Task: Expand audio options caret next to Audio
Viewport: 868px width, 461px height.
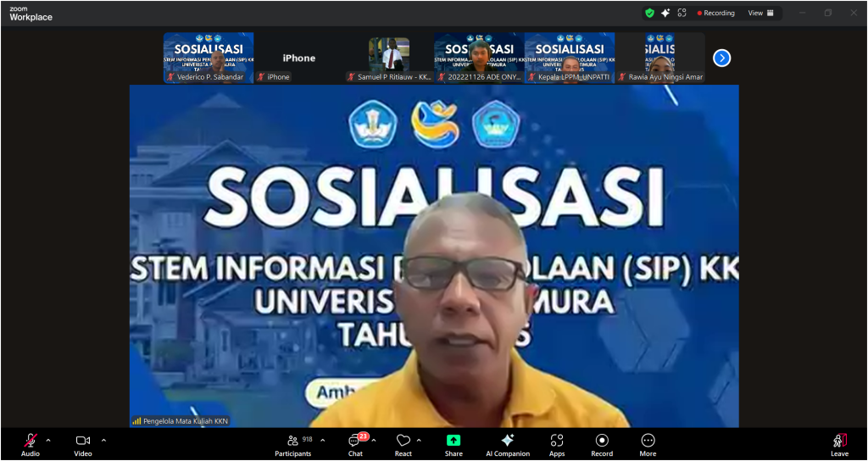Action: (x=48, y=440)
